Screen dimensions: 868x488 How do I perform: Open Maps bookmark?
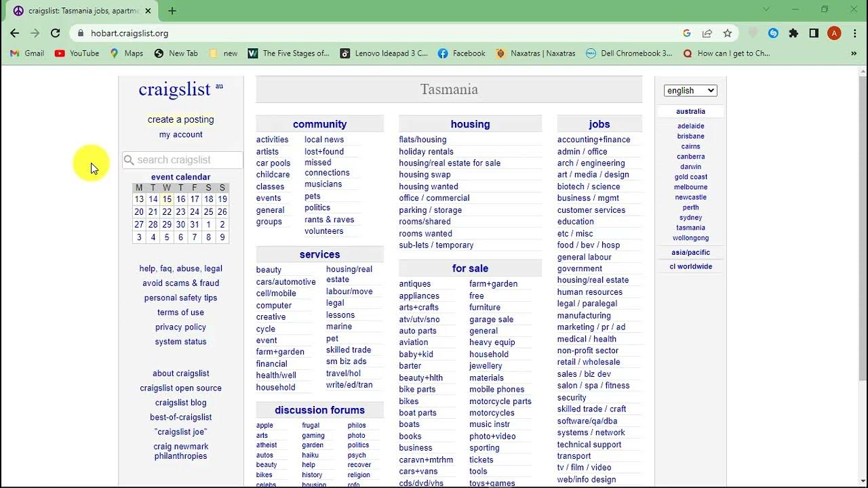point(127,54)
